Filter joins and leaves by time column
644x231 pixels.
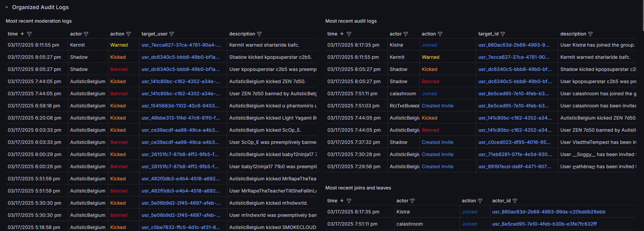349,201
